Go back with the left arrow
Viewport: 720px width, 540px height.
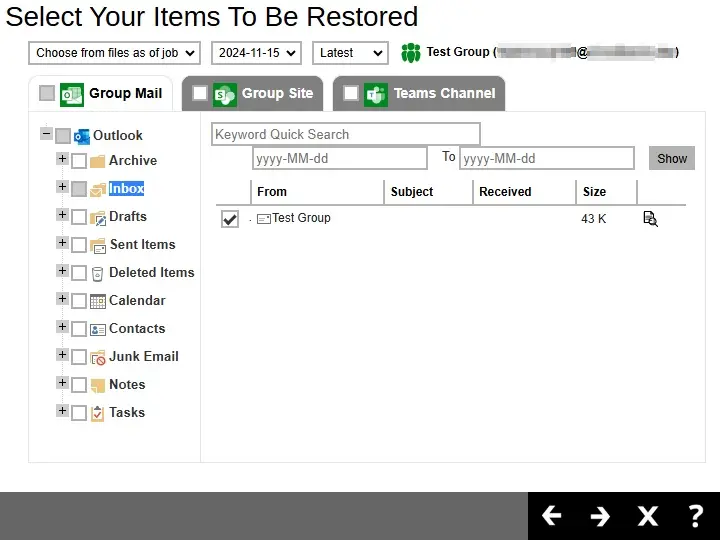pyautogui.click(x=551, y=516)
